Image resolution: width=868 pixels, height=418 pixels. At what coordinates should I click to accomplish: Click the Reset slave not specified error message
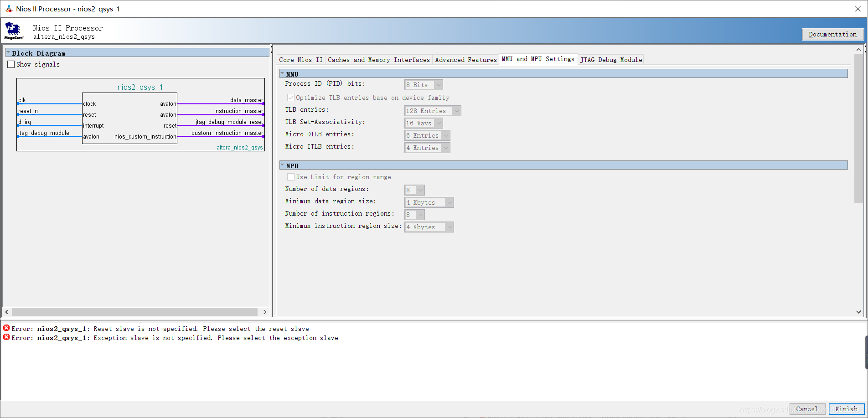coord(160,329)
